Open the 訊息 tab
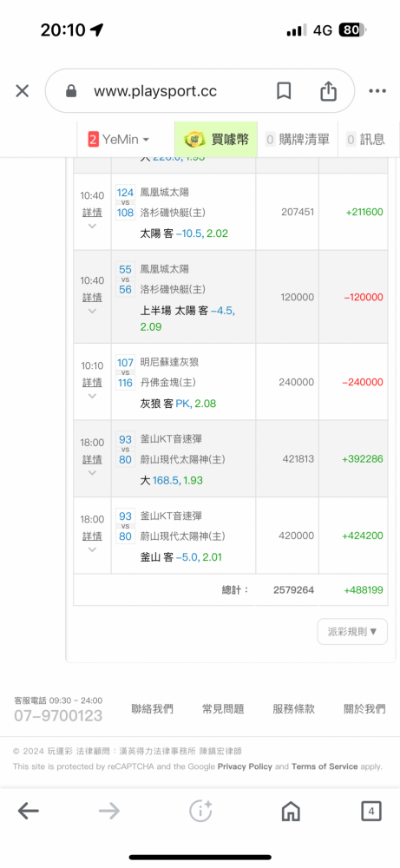Image resolution: width=400 pixels, height=868 pixels. [x=365, y=140]
